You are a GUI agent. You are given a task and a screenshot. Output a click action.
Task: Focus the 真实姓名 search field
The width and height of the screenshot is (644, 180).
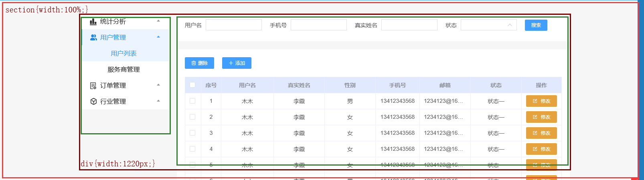(409, 25)
